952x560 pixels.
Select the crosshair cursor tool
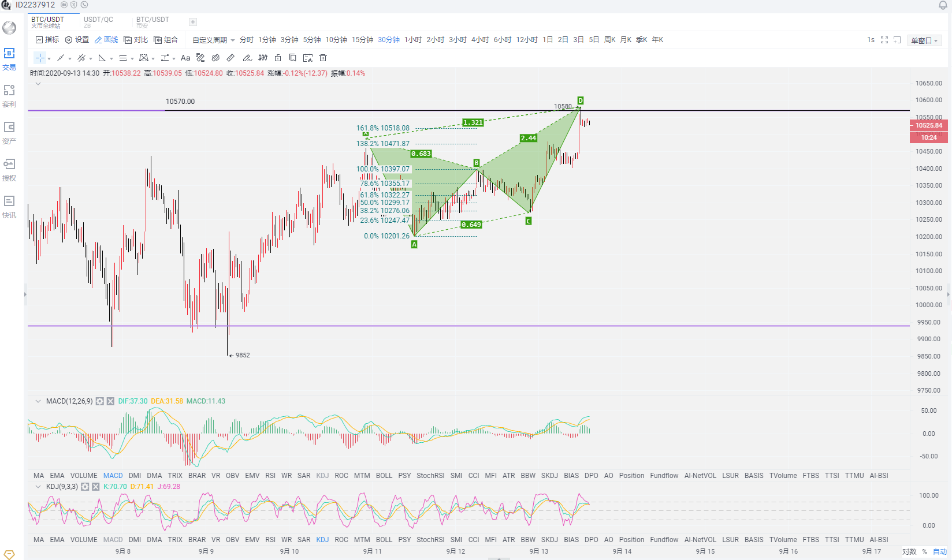coord(40,58)
